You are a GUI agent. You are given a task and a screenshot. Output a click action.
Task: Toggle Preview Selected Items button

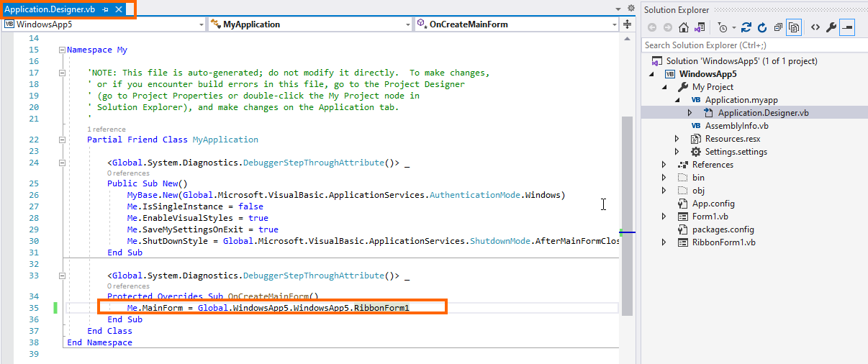tap(847, 27)
